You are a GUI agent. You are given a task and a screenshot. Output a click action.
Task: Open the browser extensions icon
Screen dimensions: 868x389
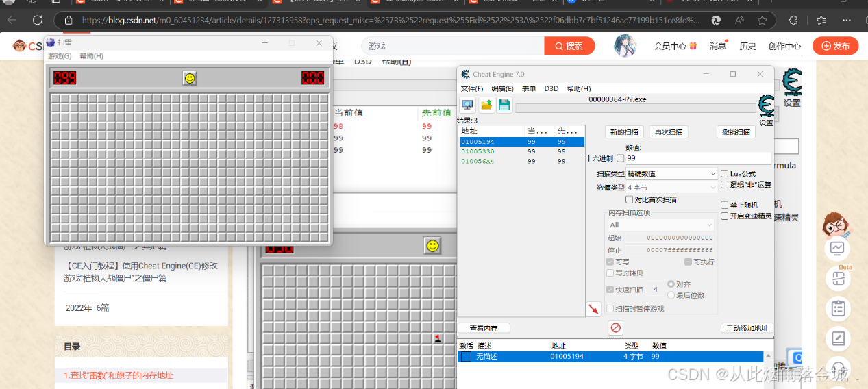(x=793, y=21)
